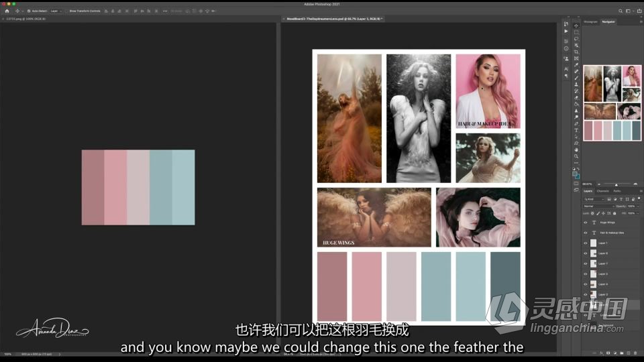Screen dimensions: 644x362
Task: Select the Eyedropper tool
Action: [576, 65]
